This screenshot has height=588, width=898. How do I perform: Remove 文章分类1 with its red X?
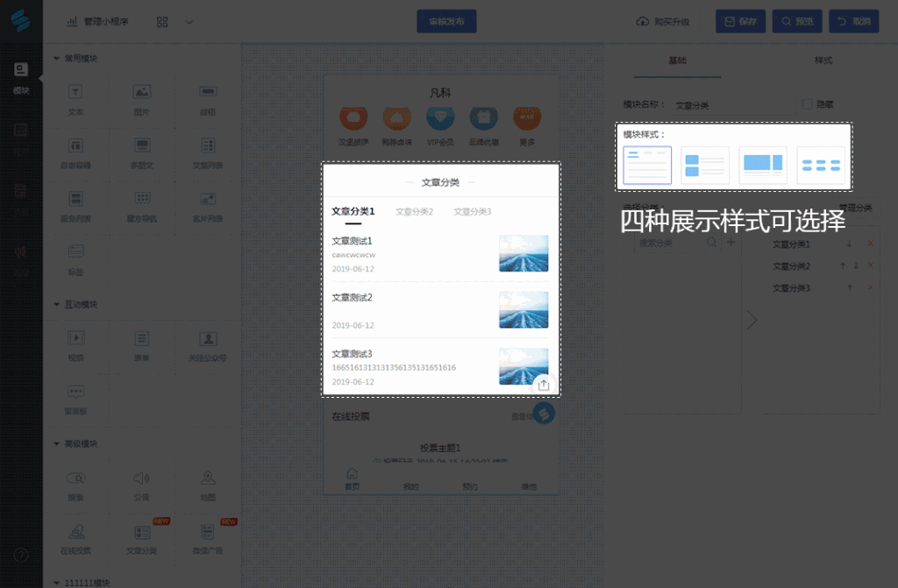click(x=870, y=244)
